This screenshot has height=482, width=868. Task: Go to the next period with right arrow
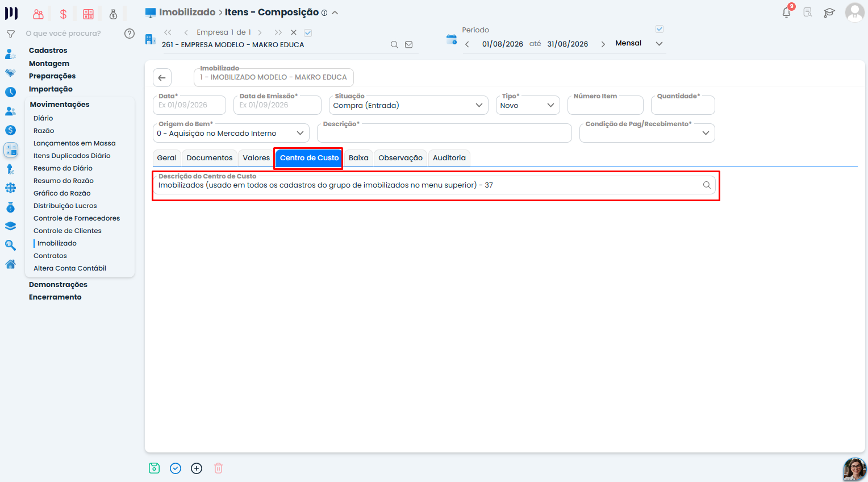603,44
